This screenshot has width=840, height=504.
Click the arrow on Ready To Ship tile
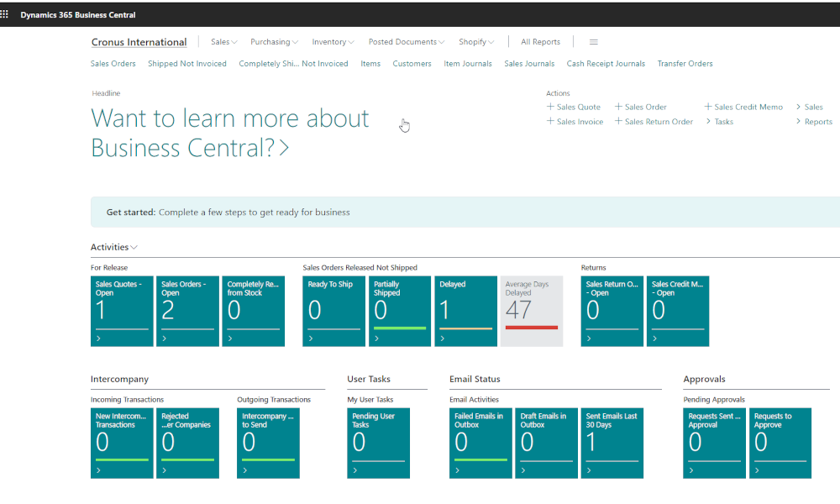(311, 339)
